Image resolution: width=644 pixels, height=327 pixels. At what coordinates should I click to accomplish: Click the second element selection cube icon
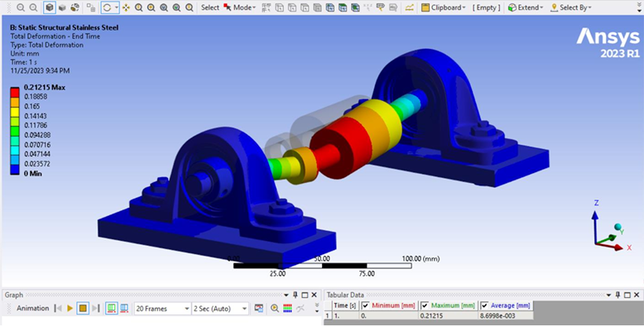(x=343, y=7)
